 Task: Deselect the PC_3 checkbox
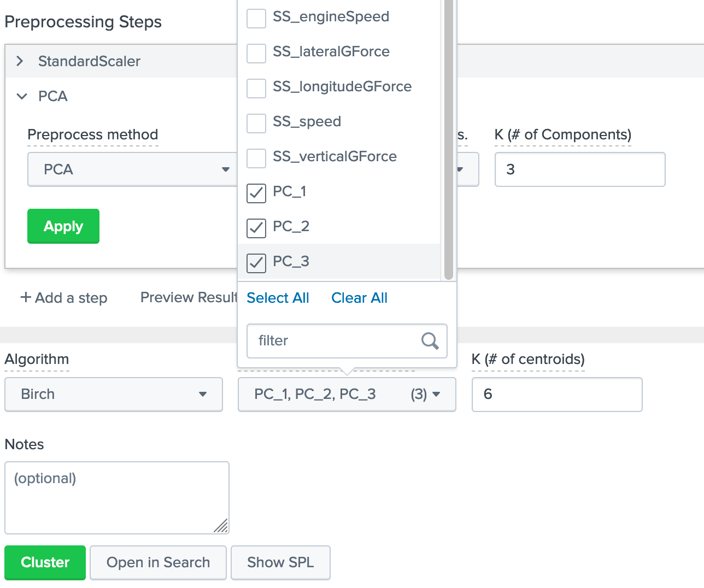pyautogui.click(x=256, y=263)
